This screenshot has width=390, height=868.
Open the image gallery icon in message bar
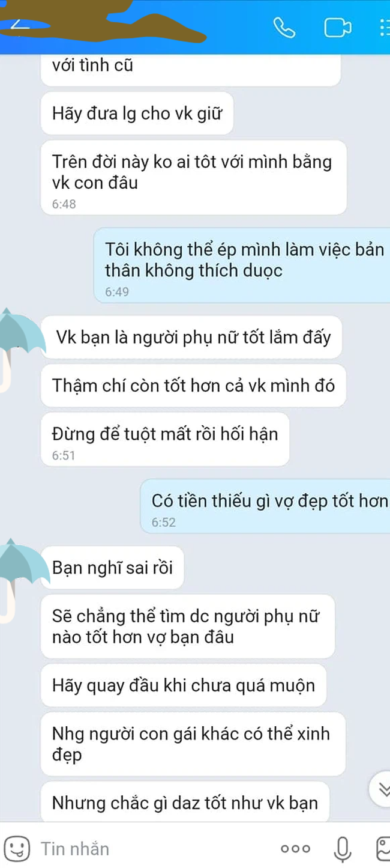(x=383, y=848)
